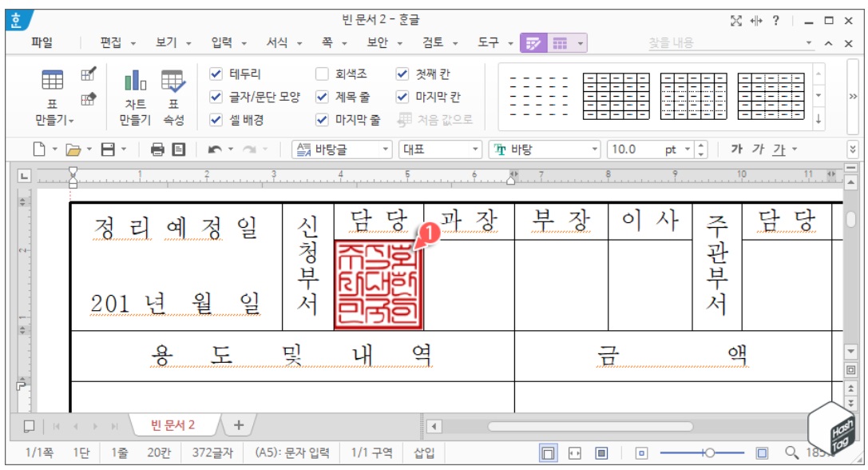Select the 빈 문서 2 document tab
868x470 pixels.
tap(172, 425)
